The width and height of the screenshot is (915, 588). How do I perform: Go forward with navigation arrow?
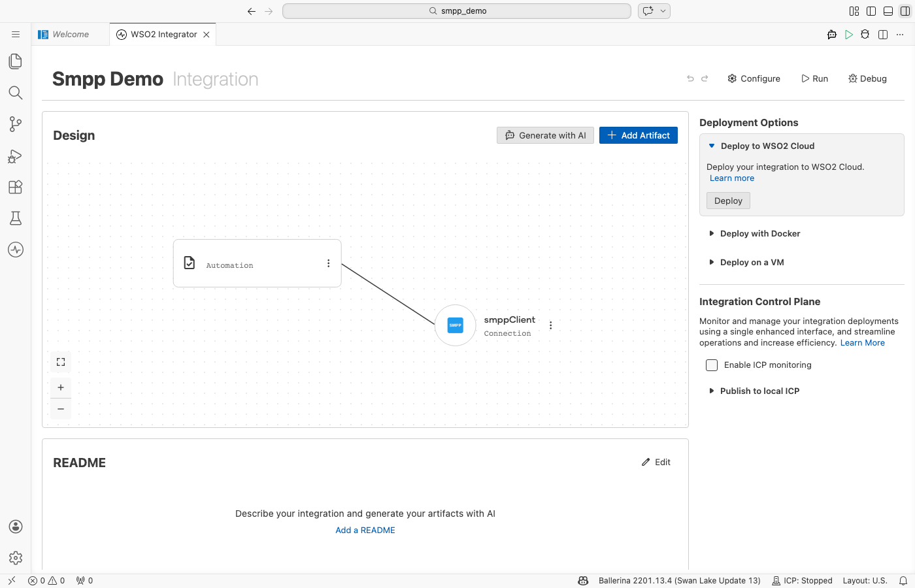269,11
